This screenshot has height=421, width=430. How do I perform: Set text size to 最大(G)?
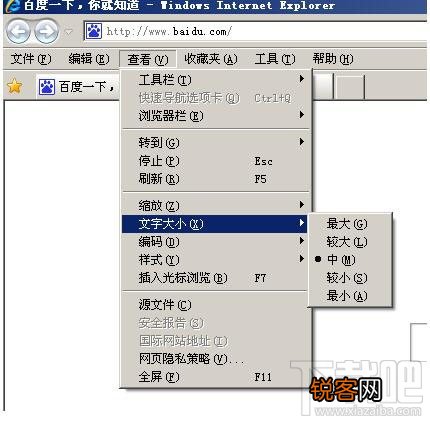tap(350, 224)
